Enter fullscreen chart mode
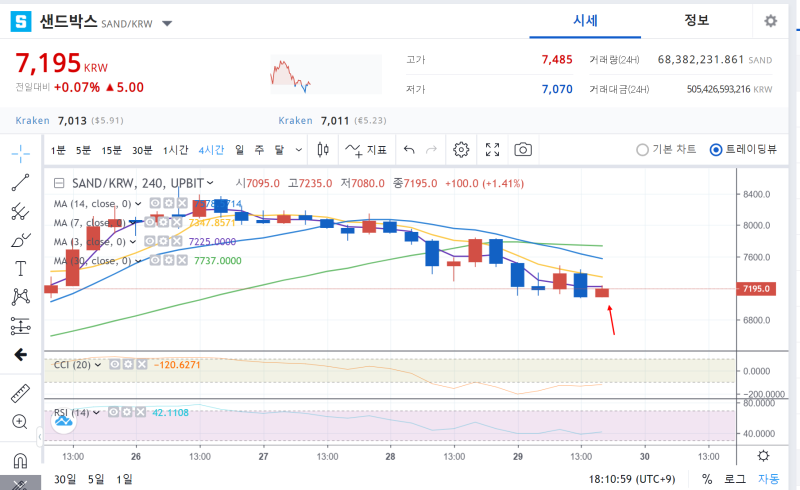The width and height of the screenshot is (800, 490). [x=492, y=150]
